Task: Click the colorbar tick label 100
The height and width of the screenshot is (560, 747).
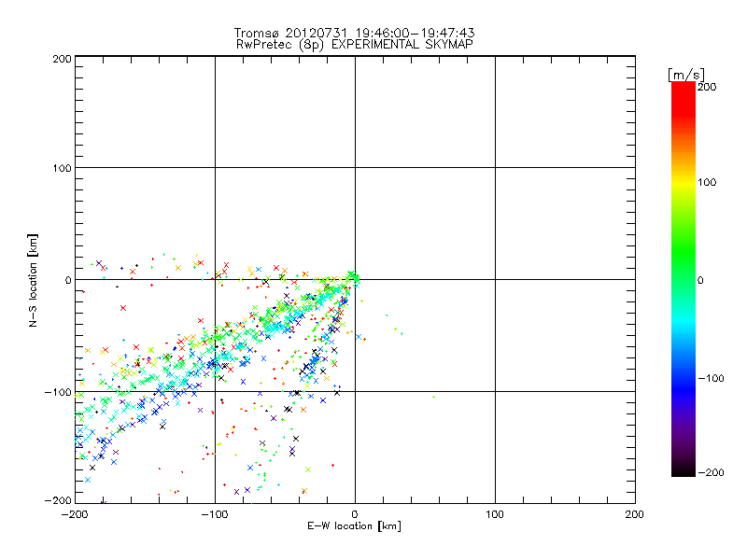Action: pyautogui.click(x=707, y=182)
